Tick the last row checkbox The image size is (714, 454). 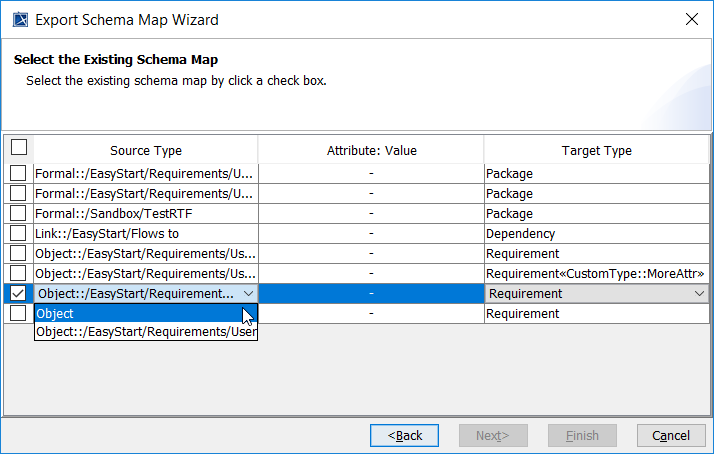[x=18, y=313]
